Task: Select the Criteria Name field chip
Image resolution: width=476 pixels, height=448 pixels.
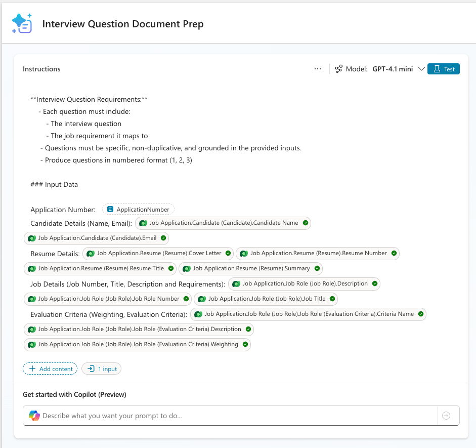Action: coord(308,314)
